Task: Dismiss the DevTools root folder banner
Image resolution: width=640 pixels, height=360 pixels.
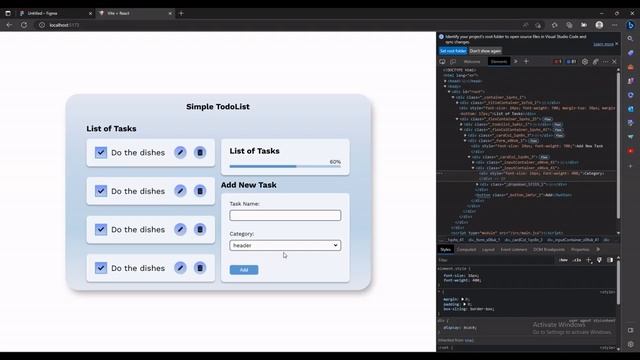Action: pyautogui.click(x=617, y=44)
